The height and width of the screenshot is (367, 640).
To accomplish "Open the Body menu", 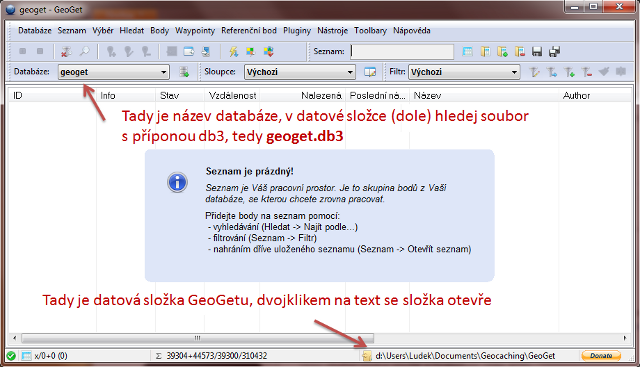I will [159, 31].
